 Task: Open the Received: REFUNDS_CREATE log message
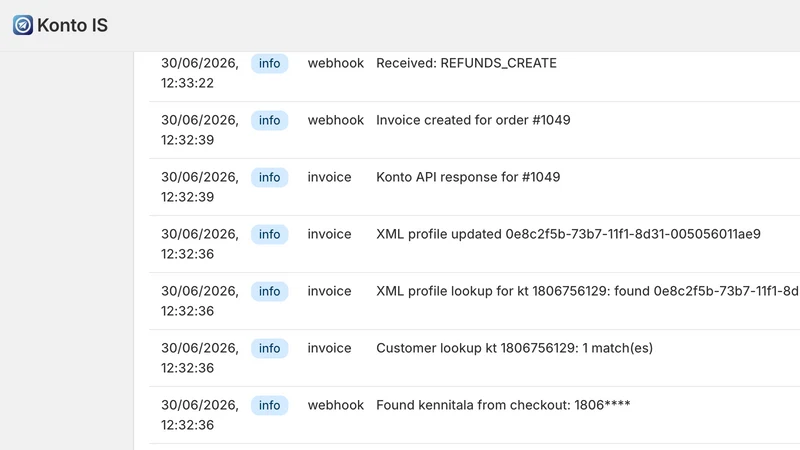[466, 63]
